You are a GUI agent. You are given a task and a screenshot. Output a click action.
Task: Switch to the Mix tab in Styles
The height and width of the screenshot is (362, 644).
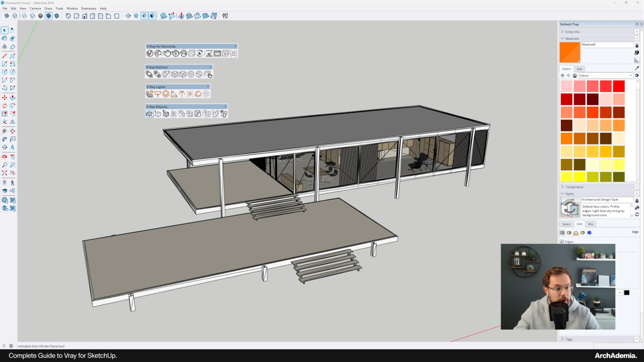591,224
